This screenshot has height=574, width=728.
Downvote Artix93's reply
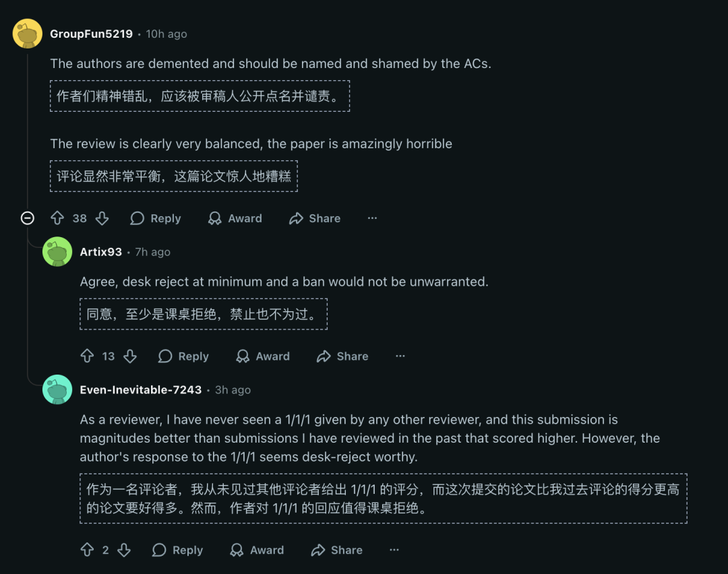coord(130,356)
